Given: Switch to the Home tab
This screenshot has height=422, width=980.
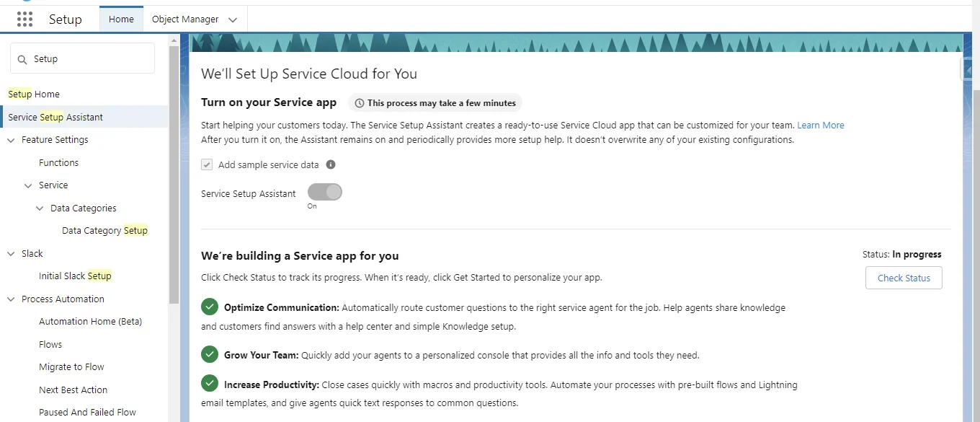Looking at the screenshot, I should pyautogui.click(x=120, y=19).
